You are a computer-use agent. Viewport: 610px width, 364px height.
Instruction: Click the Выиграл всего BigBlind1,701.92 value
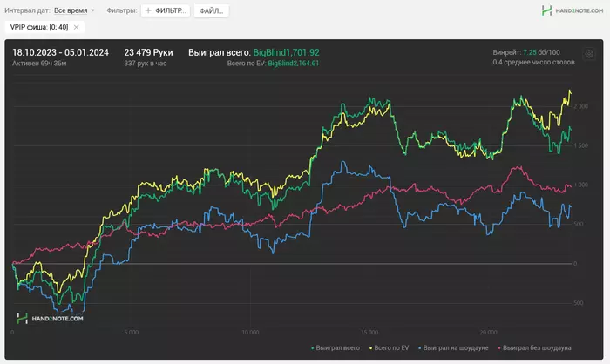point(287,52)
